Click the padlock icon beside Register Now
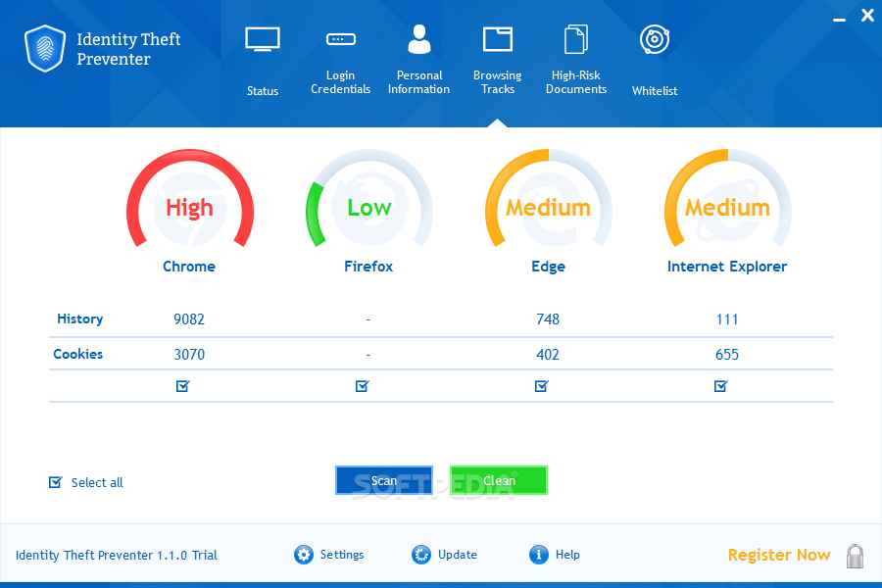Screen dimensions: 882x588 [855, 556]
